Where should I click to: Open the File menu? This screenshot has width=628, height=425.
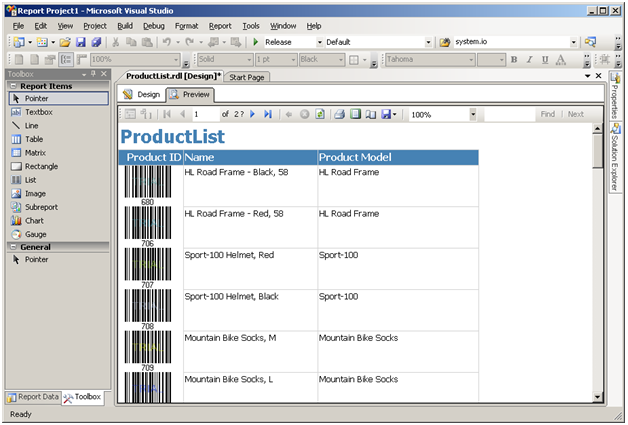[x=18, y=26]
